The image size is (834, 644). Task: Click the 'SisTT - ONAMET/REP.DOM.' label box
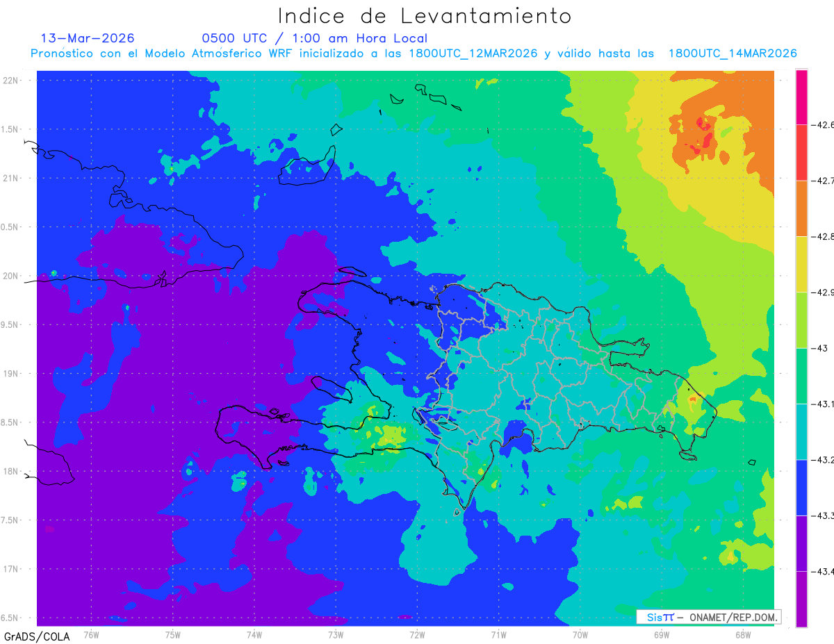coord(709,617)
